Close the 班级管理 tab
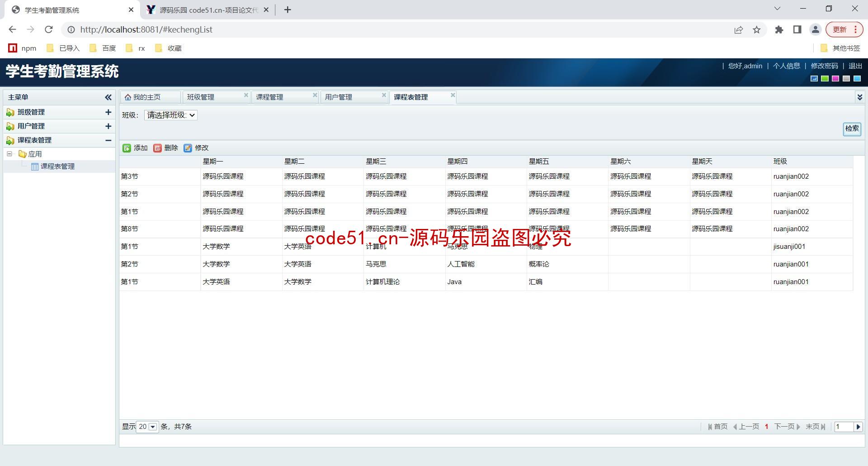Image resolution: width=868 pixels, height=466 pixels. pos(246,95)
